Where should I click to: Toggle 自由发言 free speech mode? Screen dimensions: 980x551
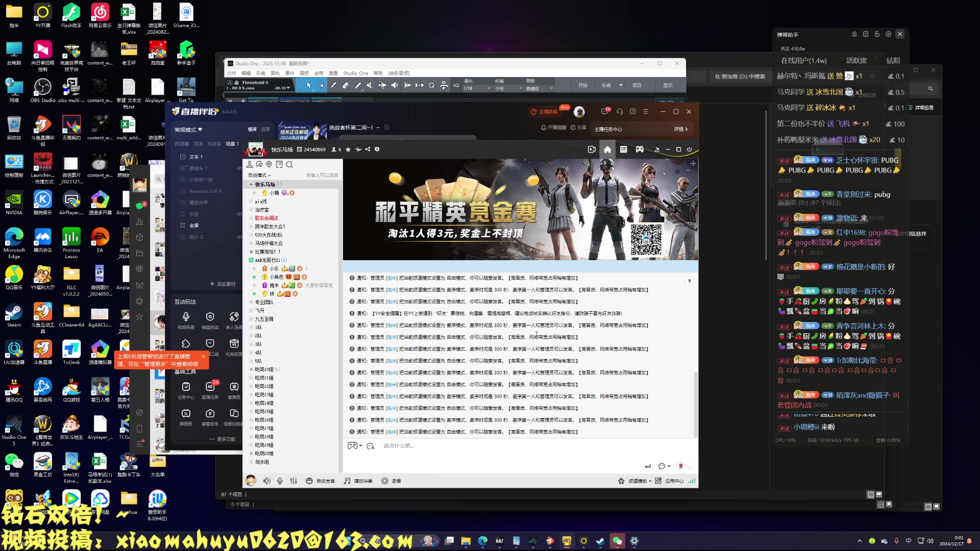[x=321, y=481]
